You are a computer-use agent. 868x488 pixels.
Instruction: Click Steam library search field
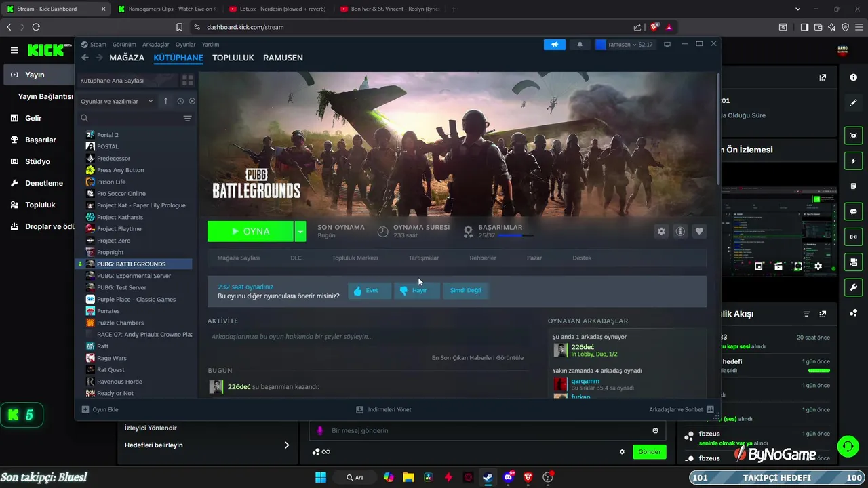[x=129, y=118]
